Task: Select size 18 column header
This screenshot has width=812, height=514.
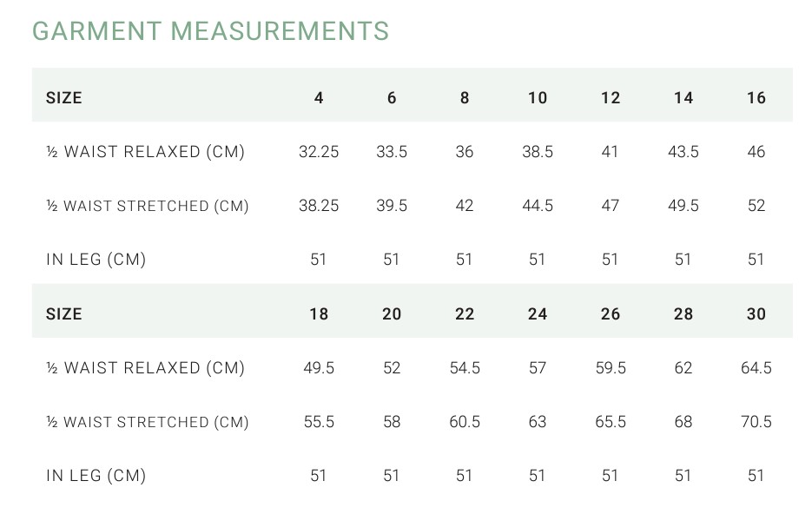Action: [319, 314]
